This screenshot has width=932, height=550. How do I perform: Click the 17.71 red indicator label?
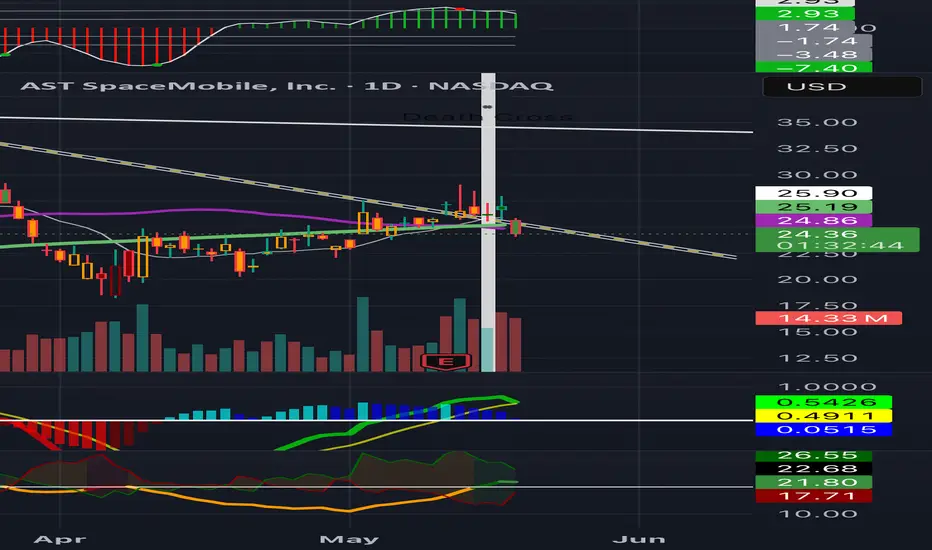point(813,496)
